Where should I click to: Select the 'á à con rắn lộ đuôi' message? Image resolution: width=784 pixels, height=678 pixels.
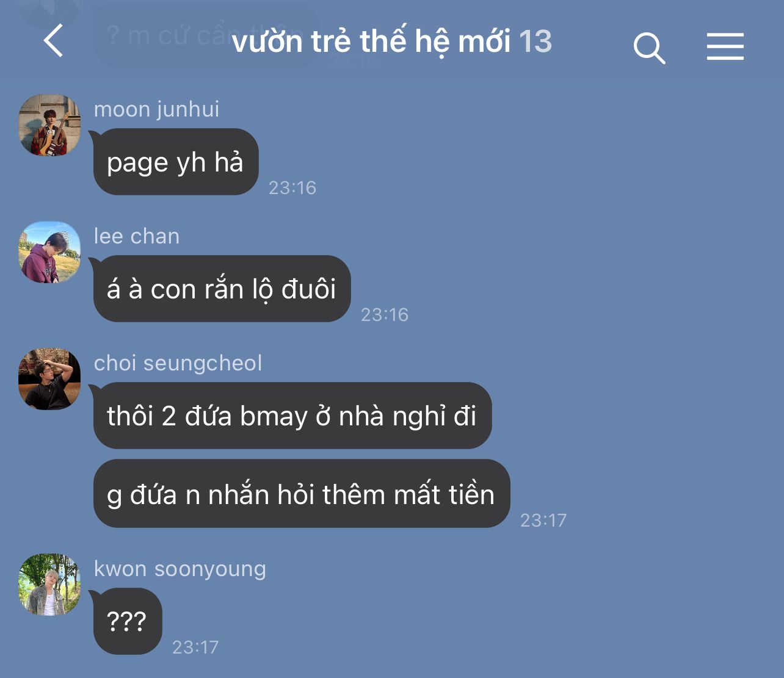point(222,289)
